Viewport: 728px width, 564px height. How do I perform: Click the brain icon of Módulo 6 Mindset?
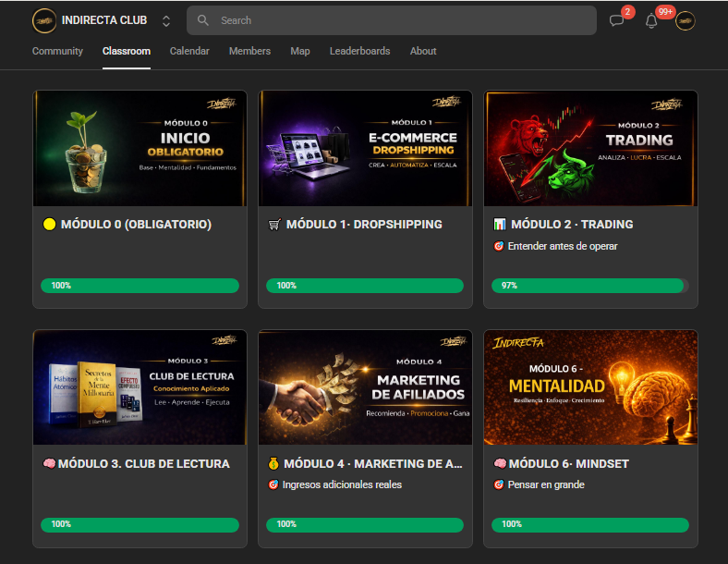click(500, 463)
